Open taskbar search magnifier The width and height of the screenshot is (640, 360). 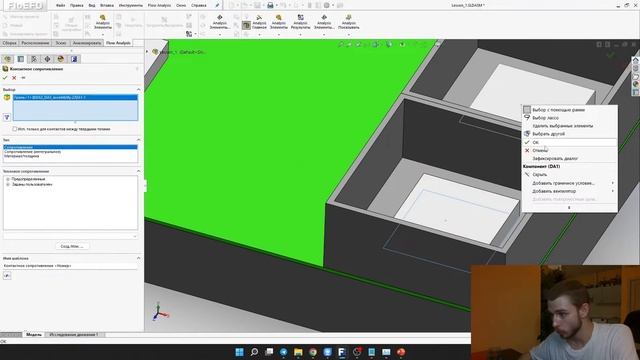point(254,352)
